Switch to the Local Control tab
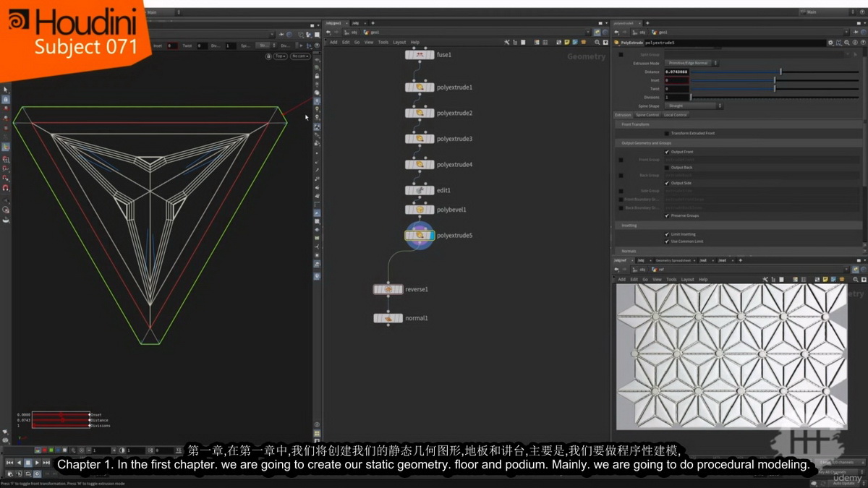868x488 pixels. (x=676, y=115)
